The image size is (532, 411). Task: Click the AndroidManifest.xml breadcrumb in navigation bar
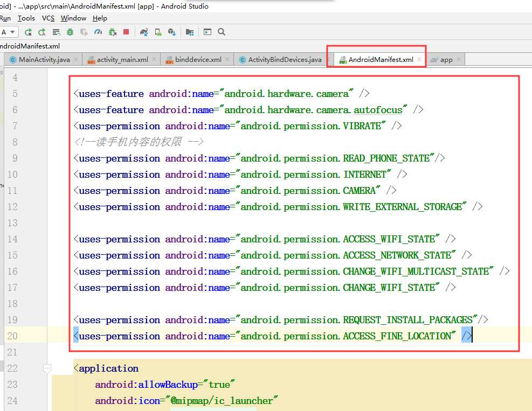point(30,46)
